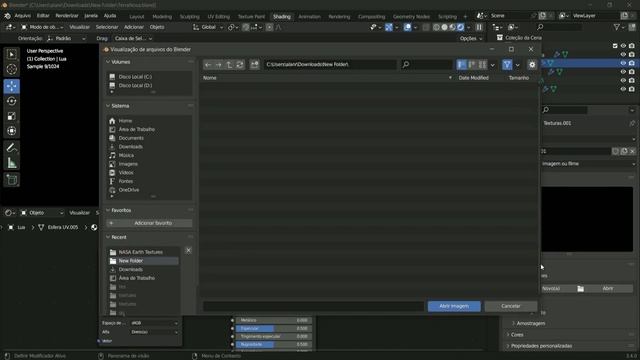Click the file name input field
640x360 pixels.
313,306
